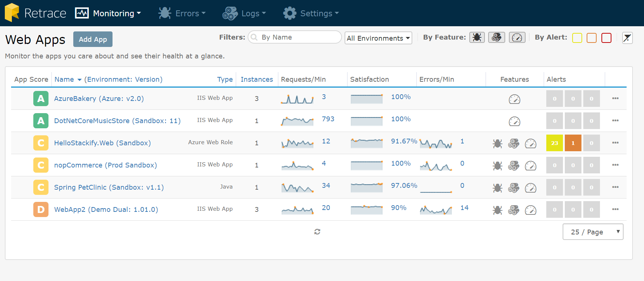Open Spring PetClinic's row options ellipsis
This screenshot has width=644, height=281.
click(616, 187)
